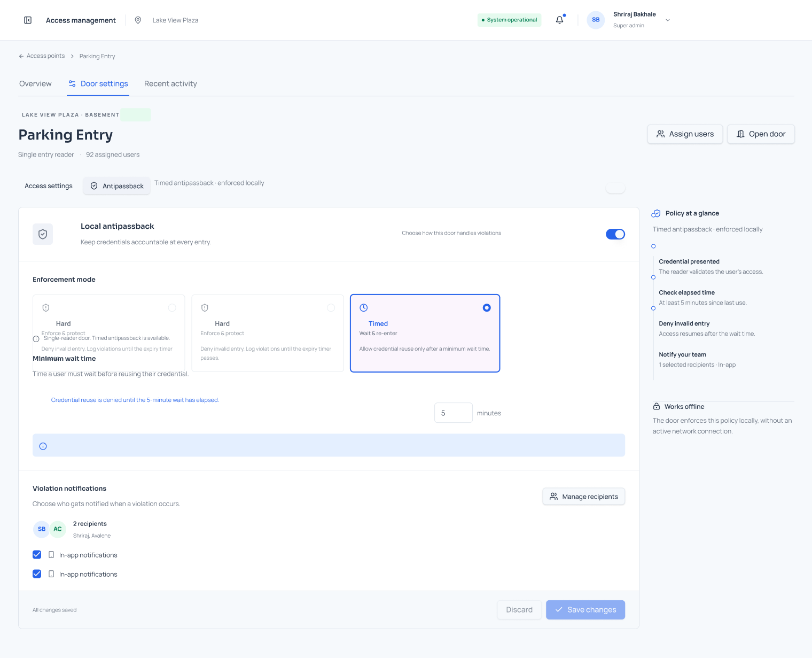
Task: Discard the pending changes
Action: click(x=519, y=610)
